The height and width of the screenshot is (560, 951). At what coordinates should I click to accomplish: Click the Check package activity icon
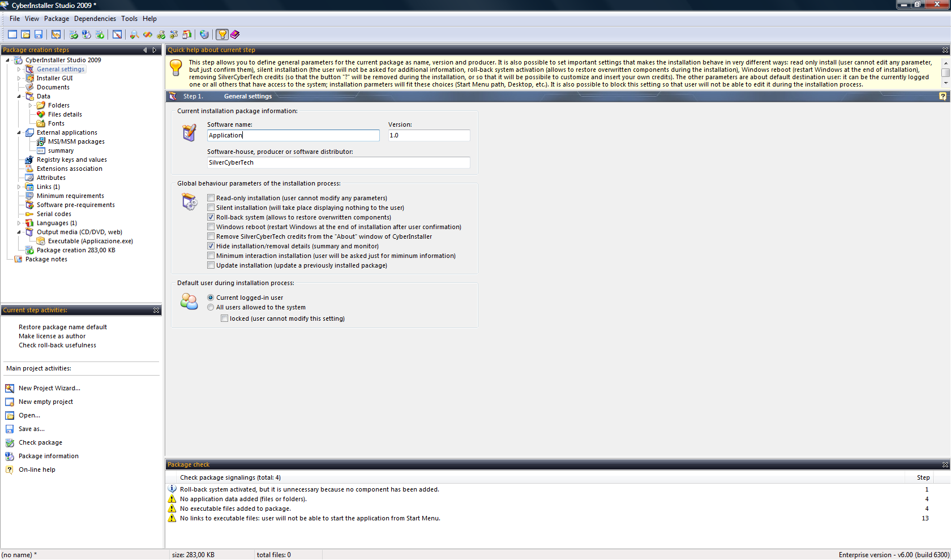point(10,442)
